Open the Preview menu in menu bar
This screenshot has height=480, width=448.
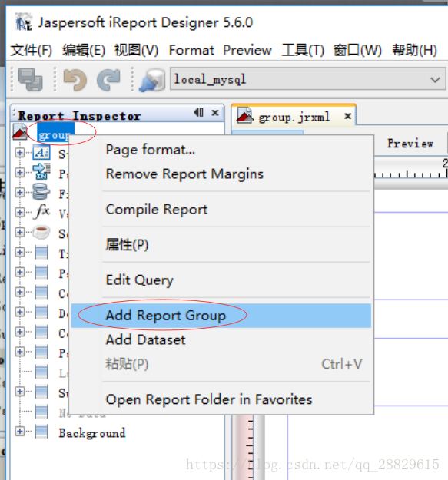pos(247,50)
